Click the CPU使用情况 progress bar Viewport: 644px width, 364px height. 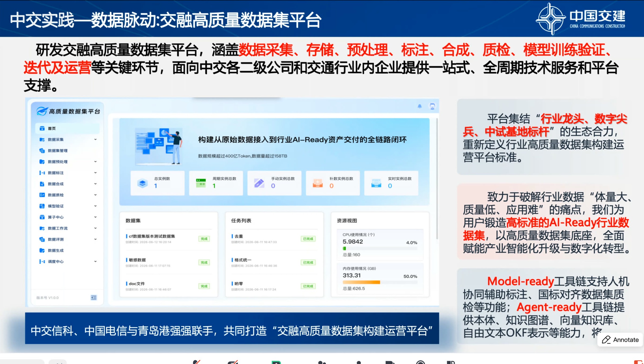coord(380,248)
